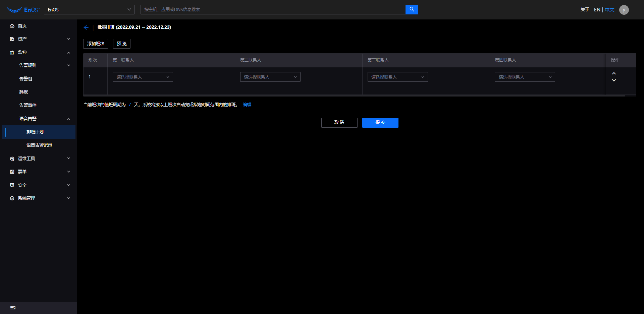Collapse the 监控 menu chevron
This screenshot has height=314, width=644.
68,52
